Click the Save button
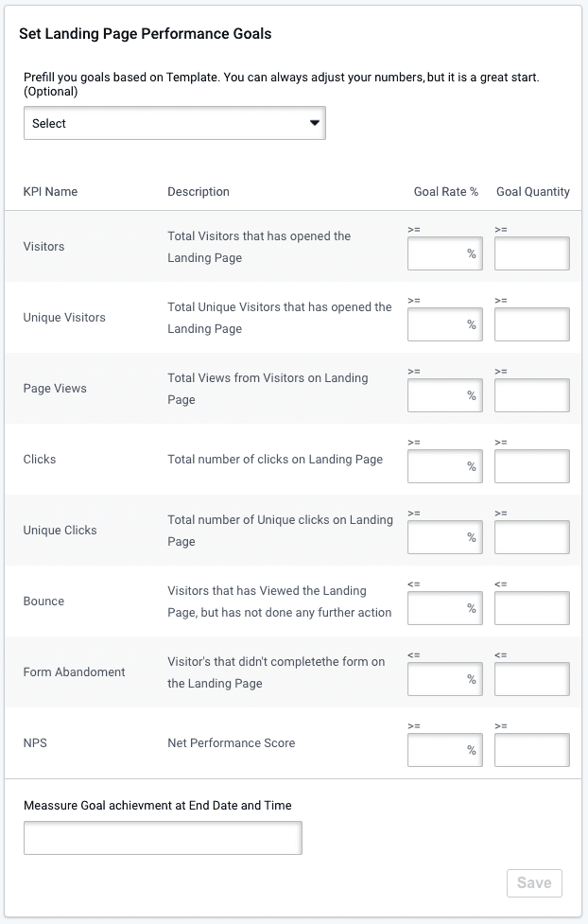 point(534,883)
